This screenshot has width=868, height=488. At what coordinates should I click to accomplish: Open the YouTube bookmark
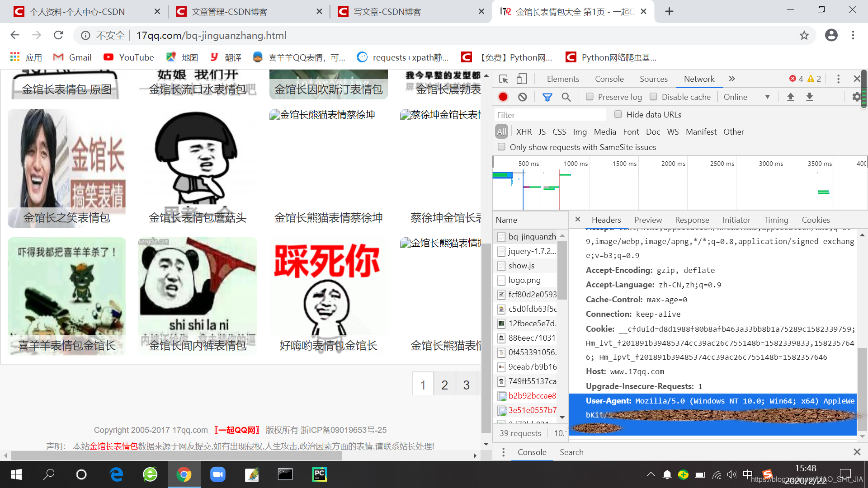[x=128, y=57]
